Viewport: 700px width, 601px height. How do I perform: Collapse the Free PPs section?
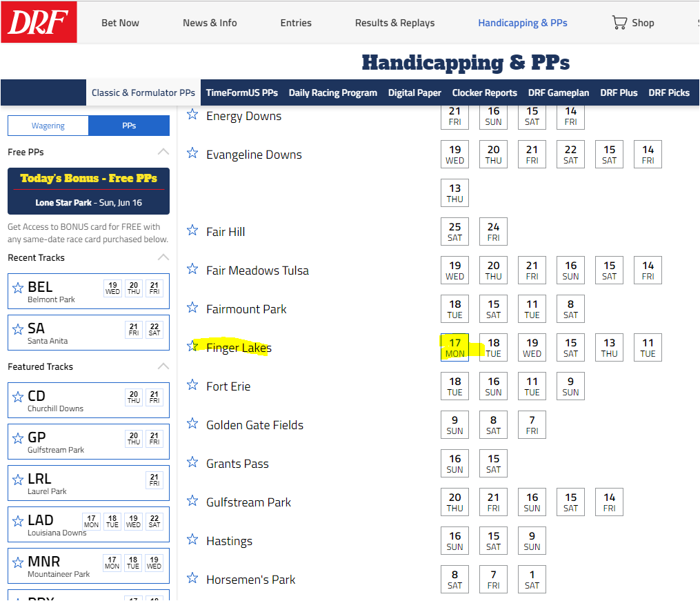click(163, 152)
